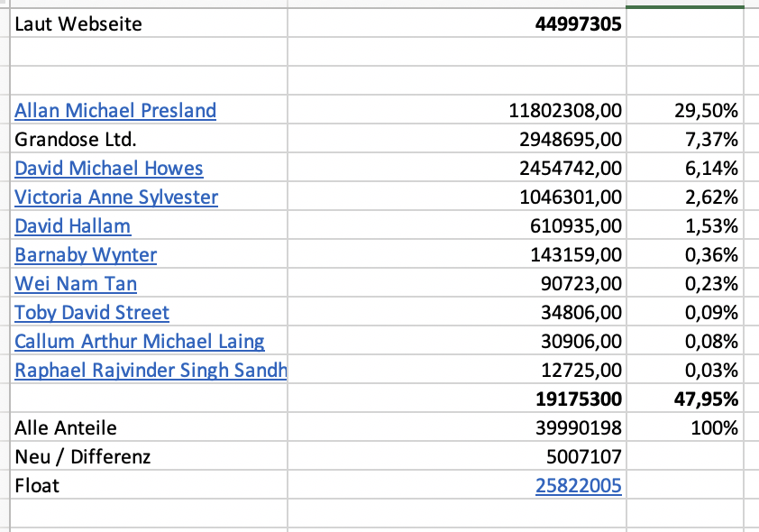Click the Wei Nam Tan link

click(x=76, y=284)
